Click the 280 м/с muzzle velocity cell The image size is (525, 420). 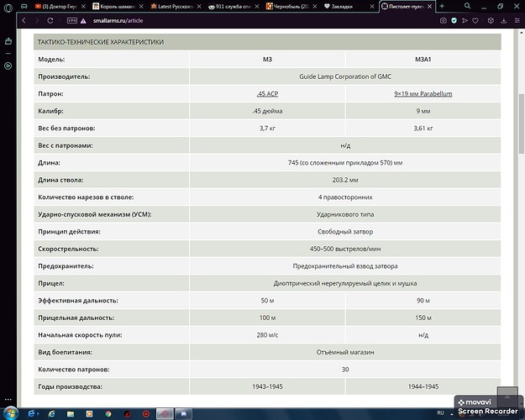pyautogui.click(x=267, y=335)
